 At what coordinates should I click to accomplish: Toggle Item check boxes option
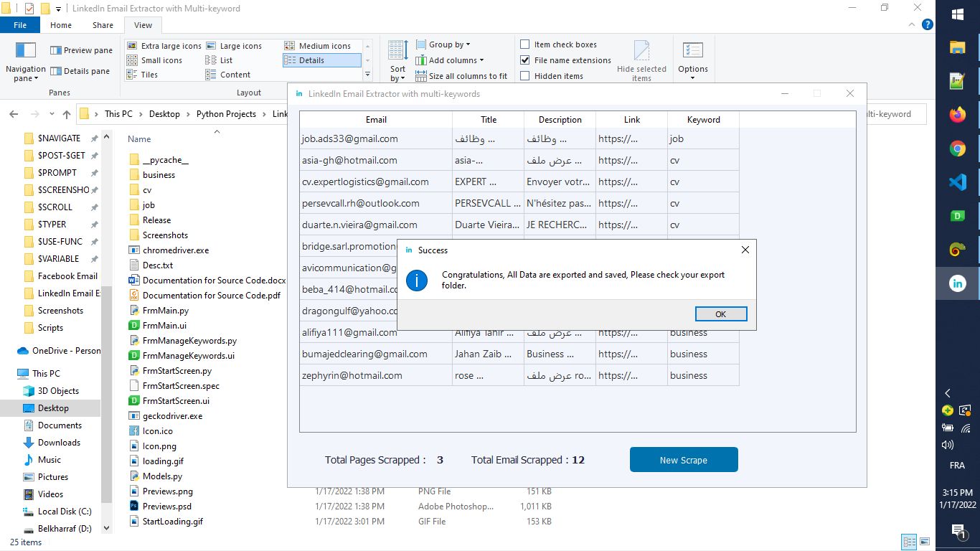(558, 44)
